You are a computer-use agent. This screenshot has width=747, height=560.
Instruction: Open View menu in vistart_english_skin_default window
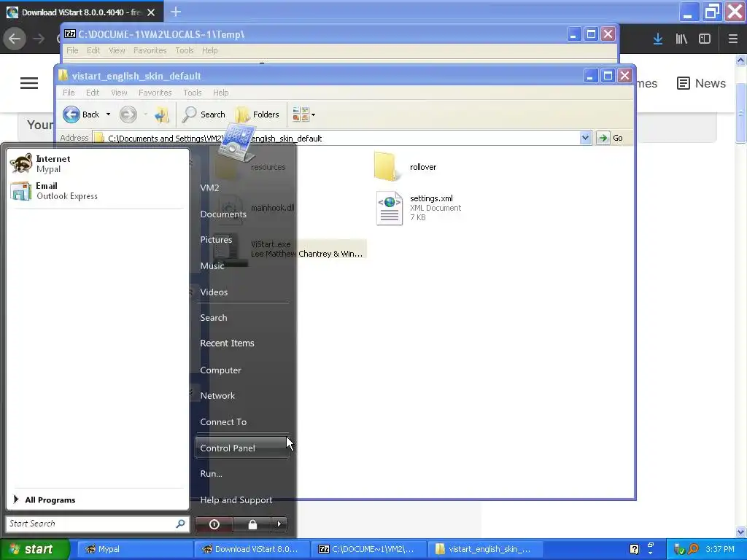pyautogui.click(x=119, y=93)
